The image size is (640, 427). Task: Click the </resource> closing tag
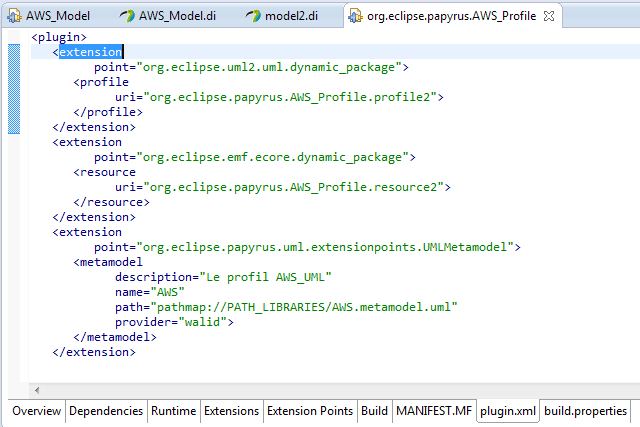click(x=111, y=202)
